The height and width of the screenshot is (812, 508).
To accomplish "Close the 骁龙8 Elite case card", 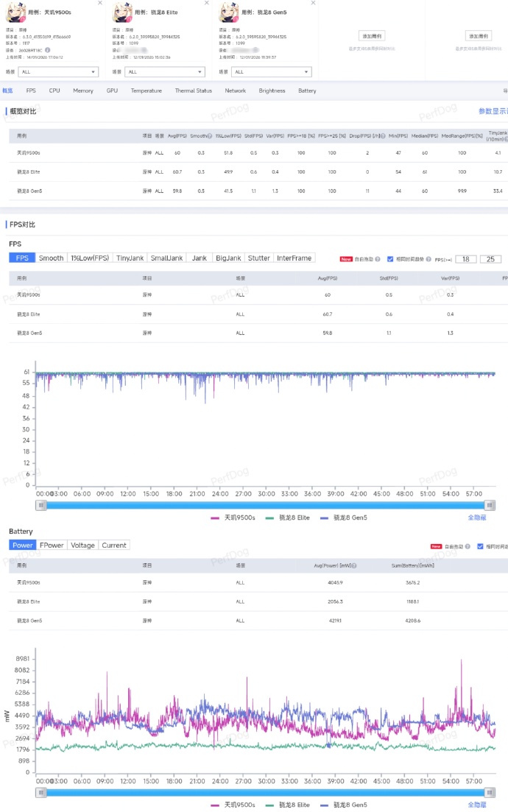I will point(207,3).
